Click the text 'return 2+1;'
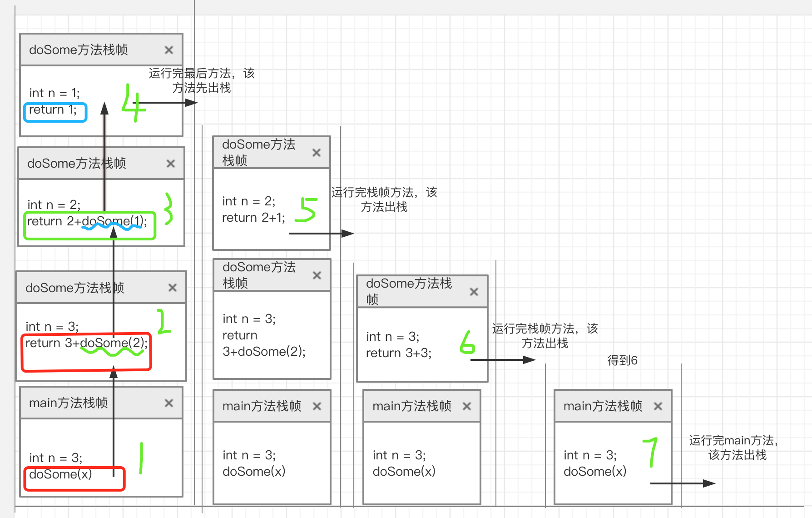The width and height of the screenshot is (812, 518). click(x=253, y=218)
